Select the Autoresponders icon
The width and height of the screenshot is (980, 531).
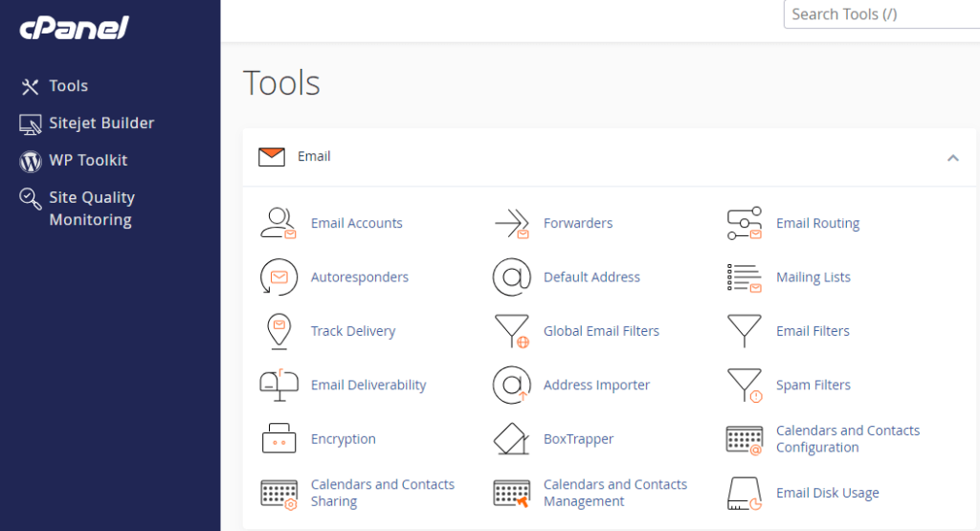[x=278, y=277]
